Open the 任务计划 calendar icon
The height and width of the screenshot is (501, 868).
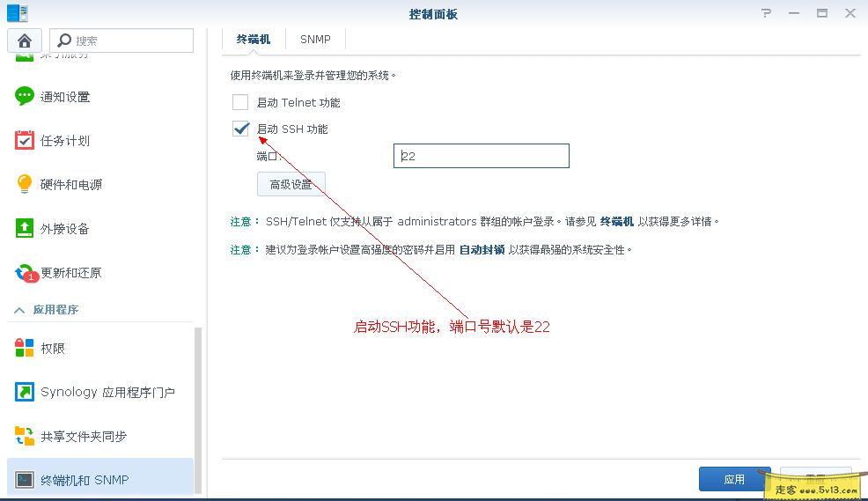point(25,140)
